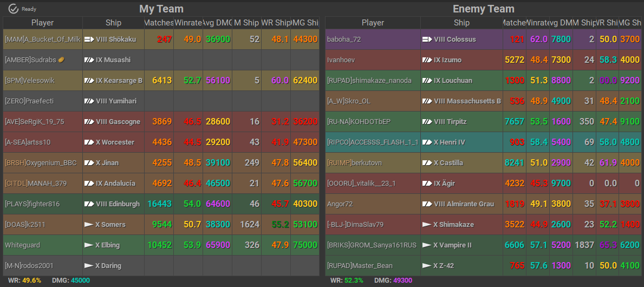Click the destroyer icon beside X Z-42
This screenshot has width=644, height=287.
pyautogui.click(x=427, y=266)
